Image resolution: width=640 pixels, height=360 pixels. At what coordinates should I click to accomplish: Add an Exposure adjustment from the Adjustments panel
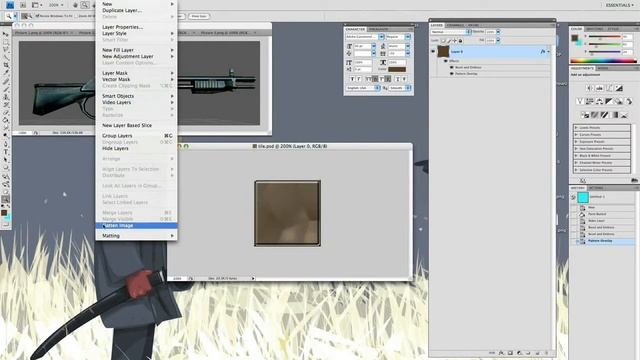click(x=619, y=88)
